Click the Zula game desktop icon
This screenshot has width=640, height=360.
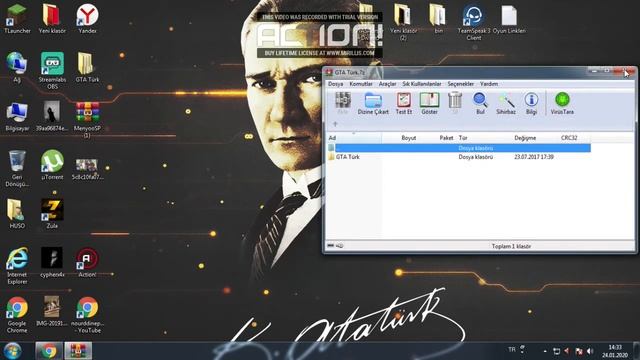pos(52,213)
